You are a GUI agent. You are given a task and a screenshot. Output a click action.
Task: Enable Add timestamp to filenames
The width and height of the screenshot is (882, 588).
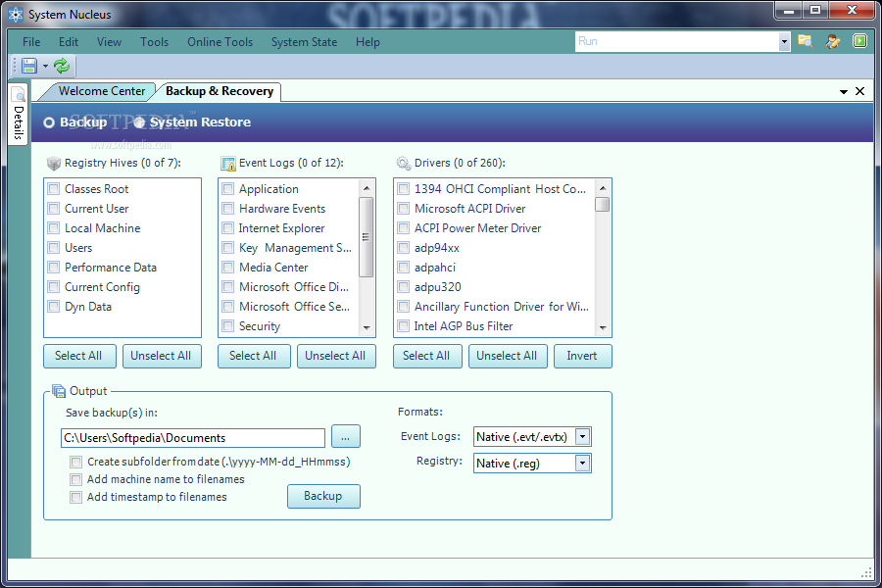pos(75,497)
